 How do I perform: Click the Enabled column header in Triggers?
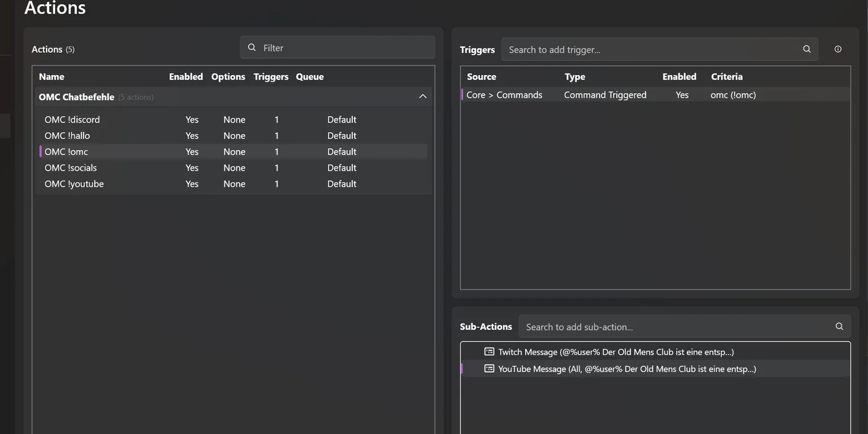[680, 77]
